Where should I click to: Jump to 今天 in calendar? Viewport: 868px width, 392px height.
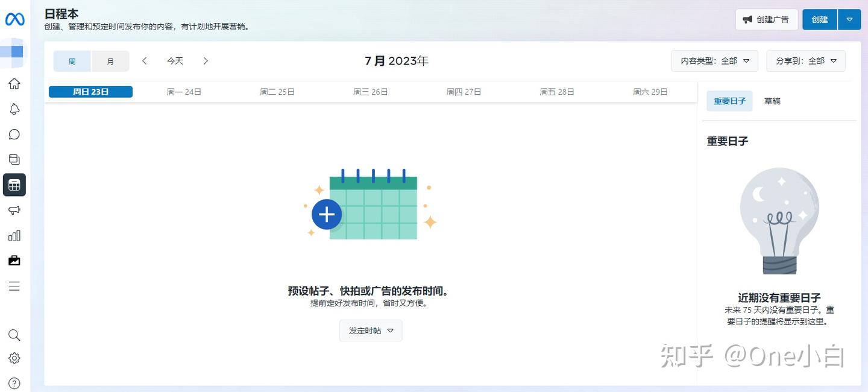click(x=175, y=61)
